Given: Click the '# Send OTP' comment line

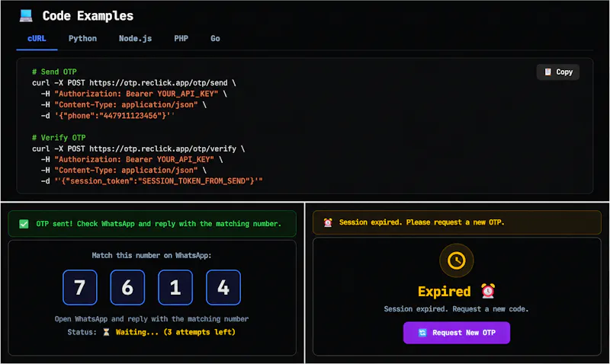Looking at the screenshot, I should click(x=54, y=72).
